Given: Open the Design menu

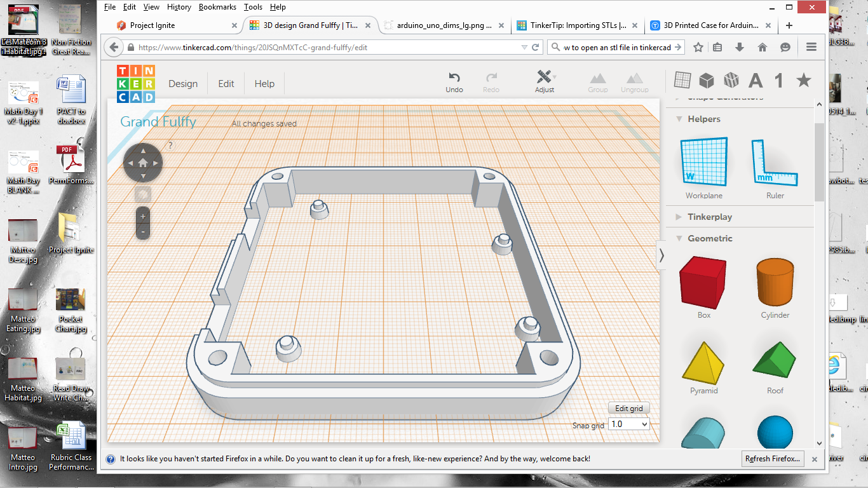Looking at the screenshot, I should [183, 83].
